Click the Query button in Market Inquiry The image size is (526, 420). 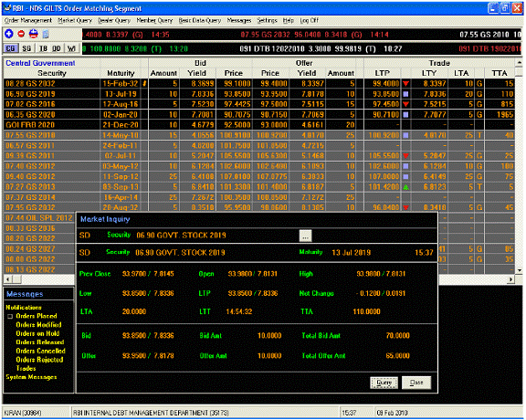coord(384,383)
